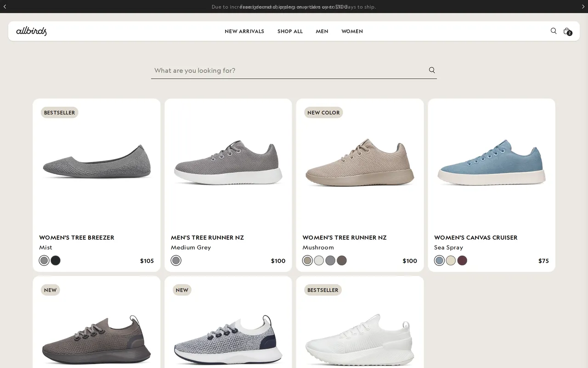This screenshot has height=368, width=588.
Task: Select black swatch for Women's Tree Breezer
Action: [x=56, y=260]
